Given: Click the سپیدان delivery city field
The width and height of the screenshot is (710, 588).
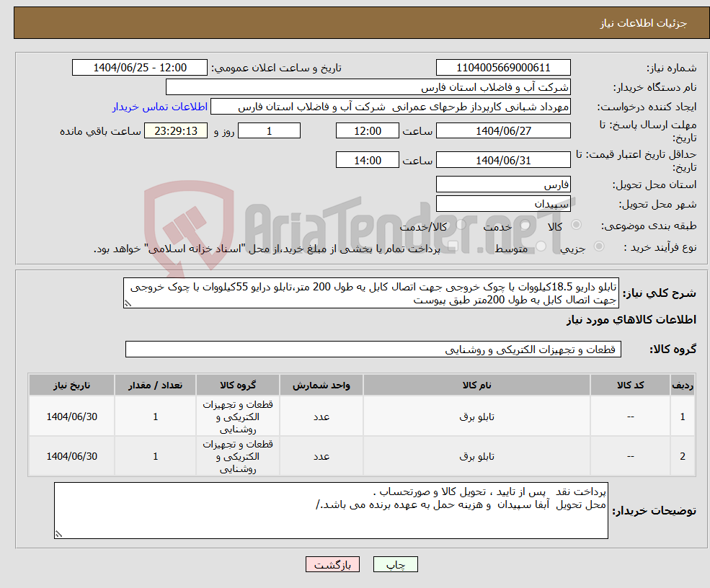Looking at the screenshot, I should click(503, 202).
